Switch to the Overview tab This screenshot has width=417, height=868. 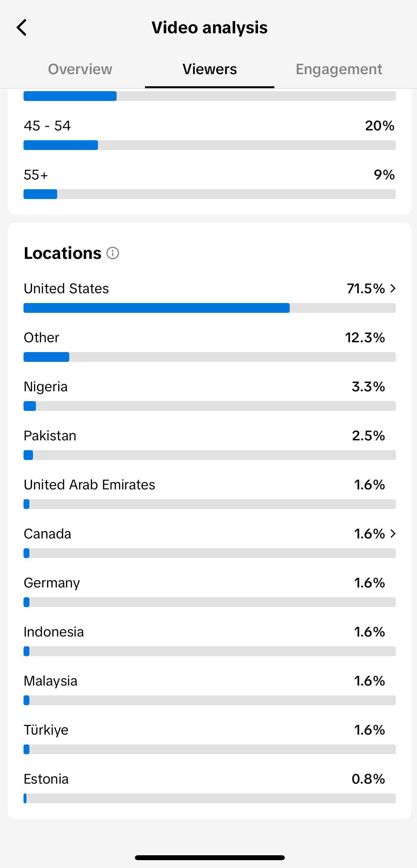(x=80, y=69)
